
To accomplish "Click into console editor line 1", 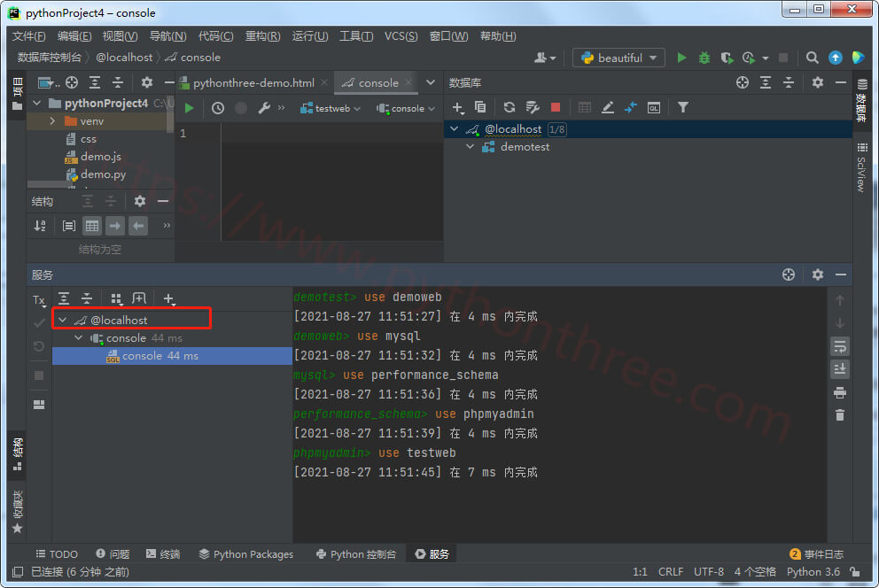I will [x=332, y=134].
